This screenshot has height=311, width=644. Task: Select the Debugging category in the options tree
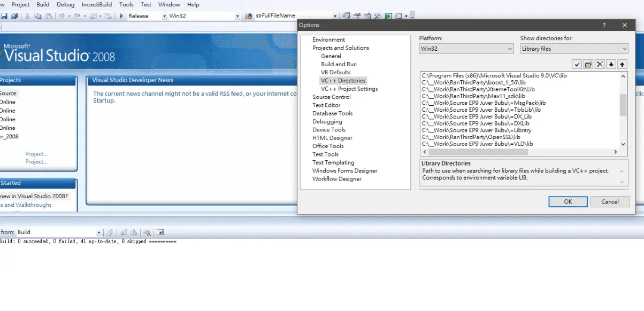[327, 121]
